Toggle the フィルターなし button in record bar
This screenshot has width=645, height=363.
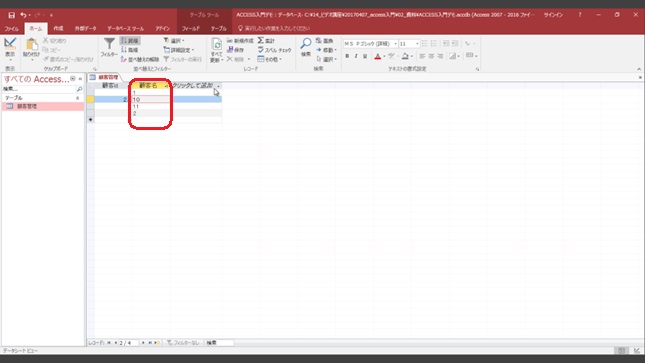tap(183, 342)
